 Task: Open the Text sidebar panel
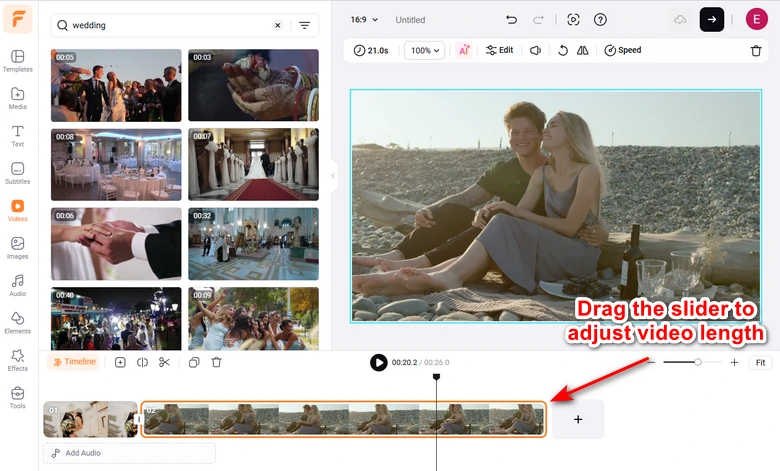click(x=17, y=136)
